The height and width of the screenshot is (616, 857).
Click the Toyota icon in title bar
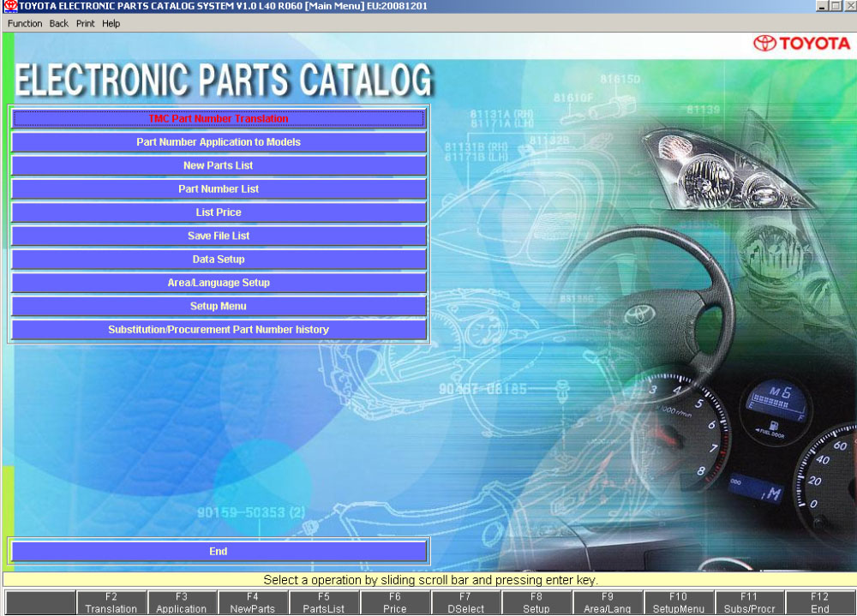(9, 6)
